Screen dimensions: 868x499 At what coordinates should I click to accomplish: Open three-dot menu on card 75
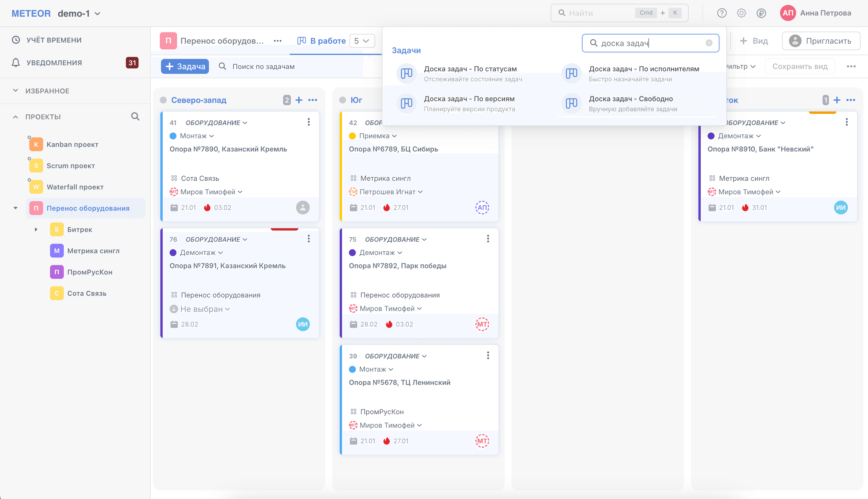[x=488, y=239]
